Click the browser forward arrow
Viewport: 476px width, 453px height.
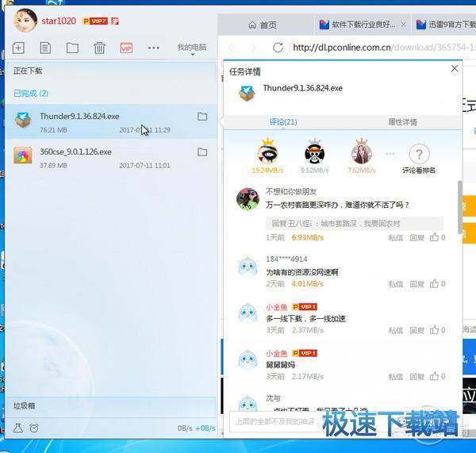253,48
